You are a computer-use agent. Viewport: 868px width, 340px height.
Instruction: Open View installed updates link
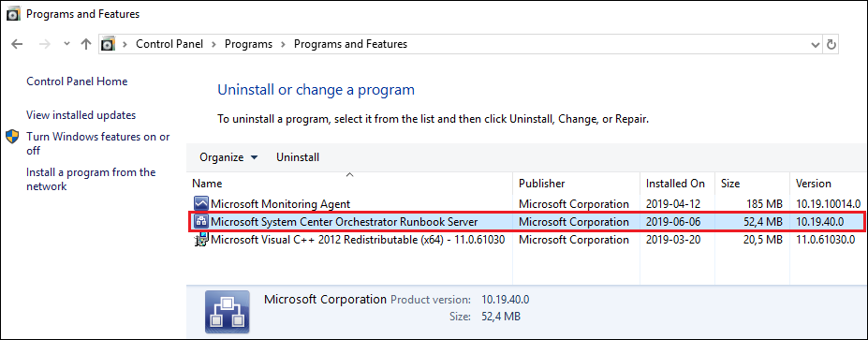(x=81, y=115)
